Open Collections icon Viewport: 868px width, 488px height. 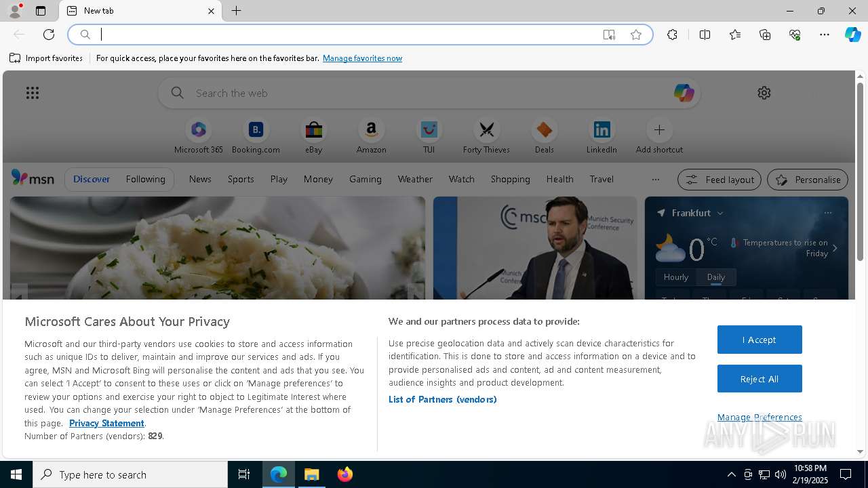point(765,35)
